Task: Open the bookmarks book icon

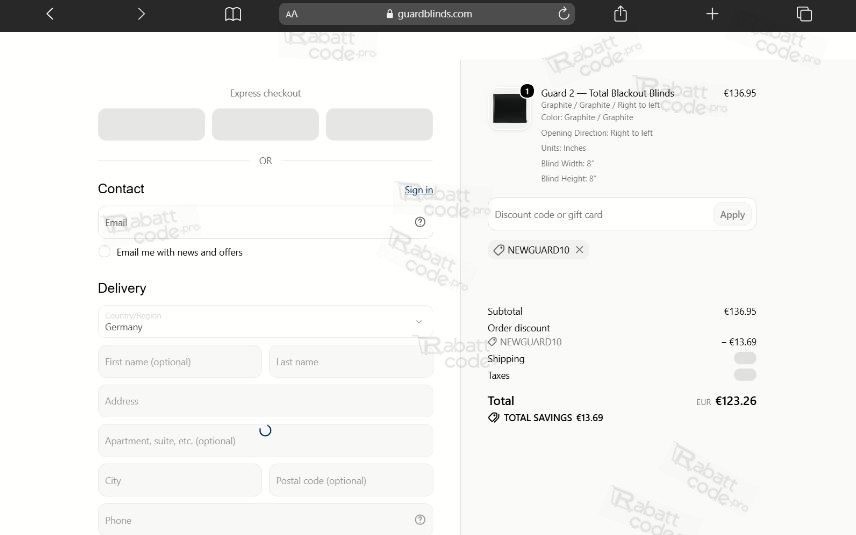Action: pos(233,14)
